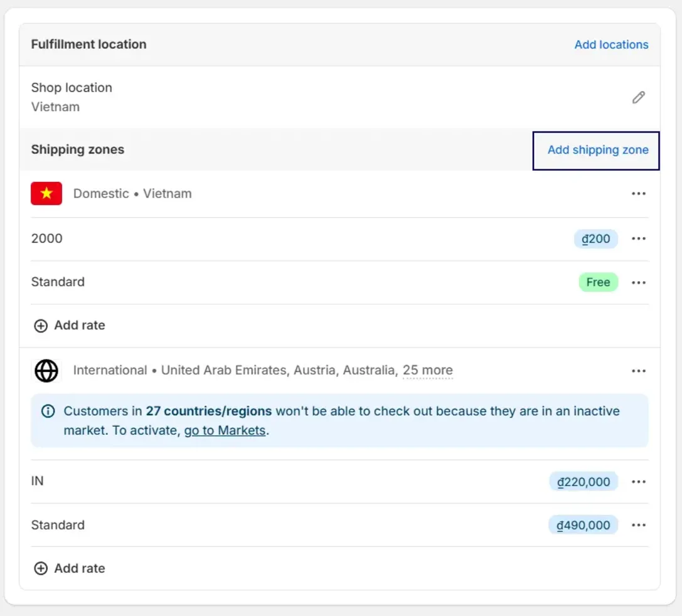Open options menu for International zone
Viewport: 682px width, 616px height.
click(639, 371)
